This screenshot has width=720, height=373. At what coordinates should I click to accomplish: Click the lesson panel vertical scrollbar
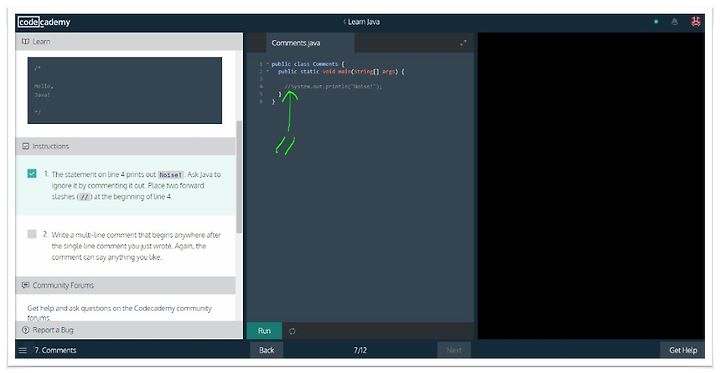[x=239, y=177]
